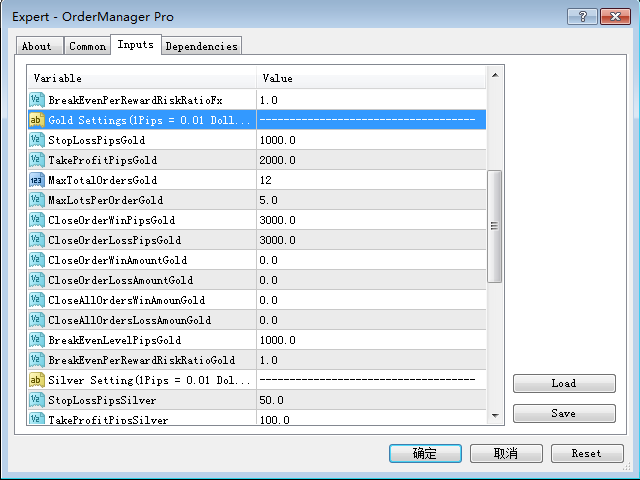Viewport: 640px width, 480px height.
Task: Click the scrollbar up arrow
Action: click(495, 75)
